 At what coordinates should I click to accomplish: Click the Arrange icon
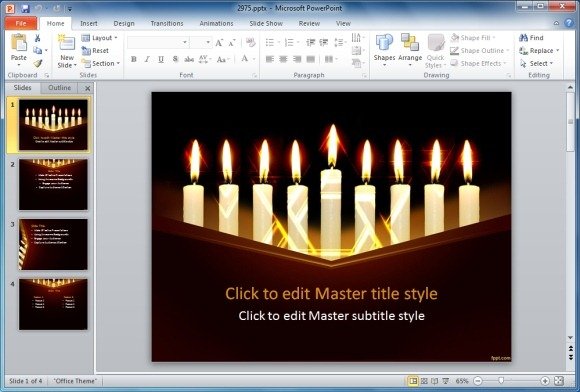410,42
